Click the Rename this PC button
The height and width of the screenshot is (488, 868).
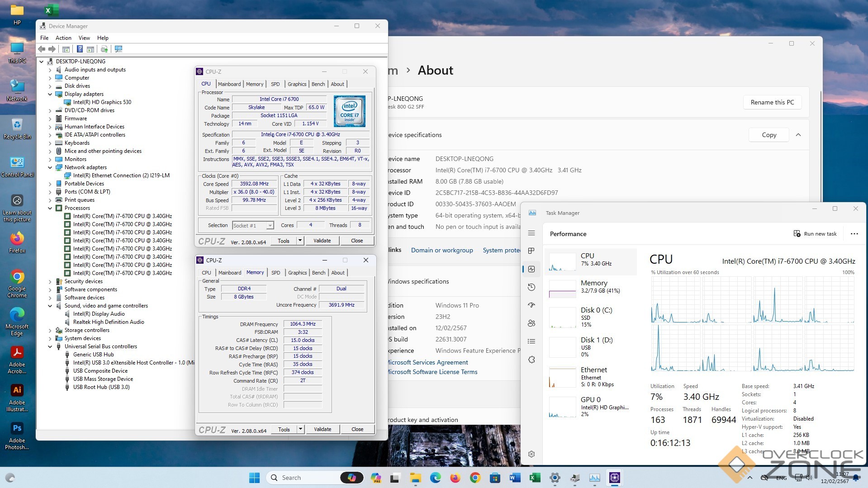coord(772,102)
